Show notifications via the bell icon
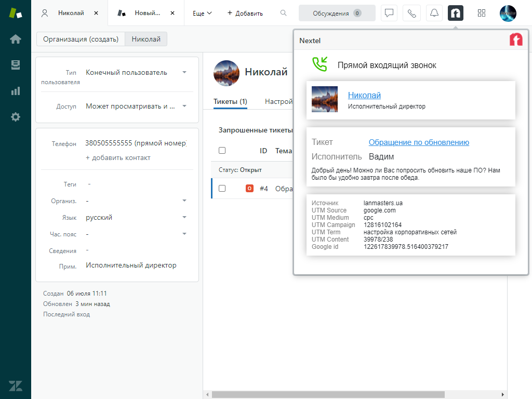 point(434,13)
